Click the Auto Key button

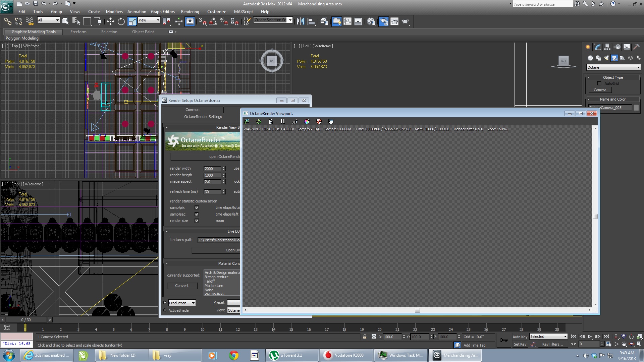point(520,337)
